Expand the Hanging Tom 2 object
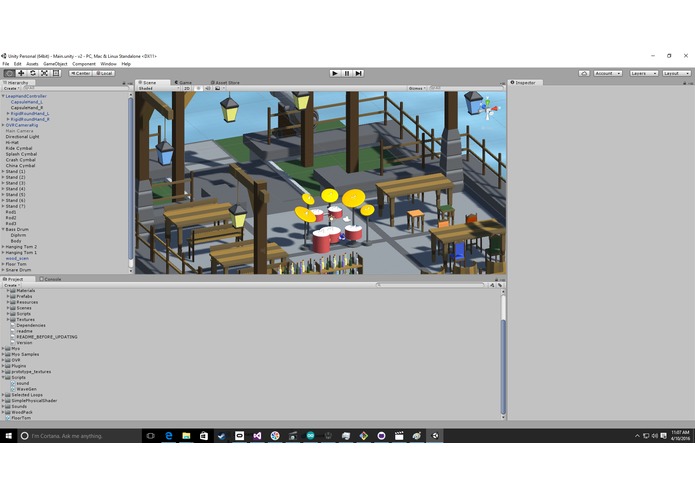This screenshot has height=494, width=695. click(x=3, y=247)
